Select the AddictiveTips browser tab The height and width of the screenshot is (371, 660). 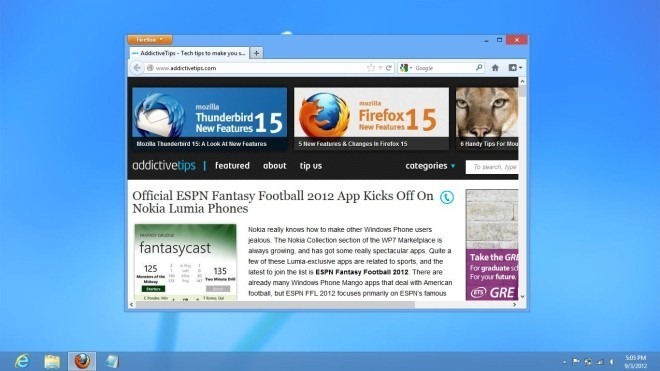(x=189, y=53)
